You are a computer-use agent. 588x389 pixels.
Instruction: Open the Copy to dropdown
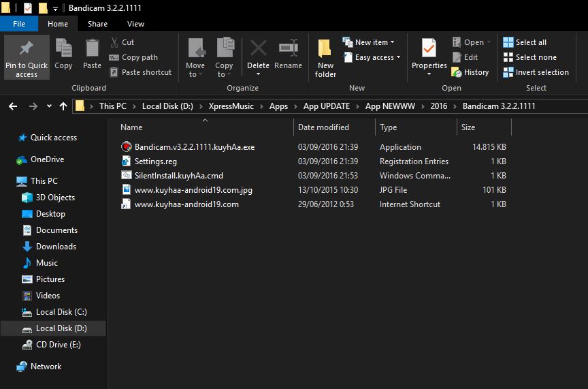click(x=225, y=57)
